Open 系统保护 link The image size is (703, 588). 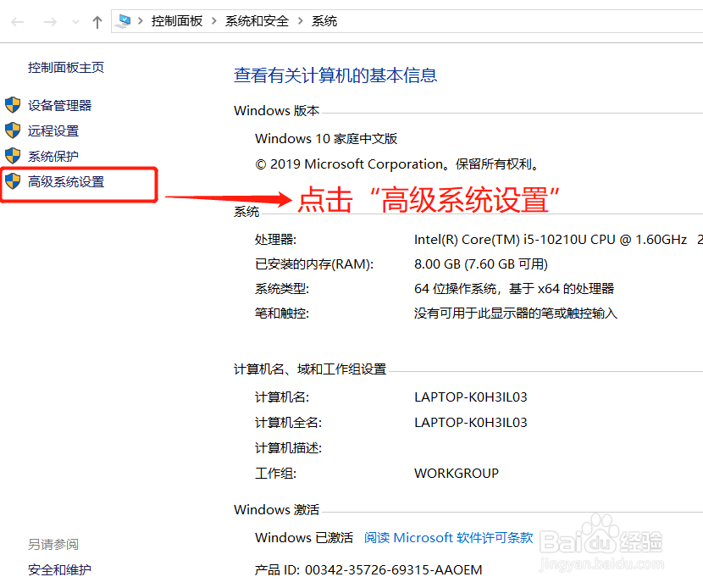(53, 156)
